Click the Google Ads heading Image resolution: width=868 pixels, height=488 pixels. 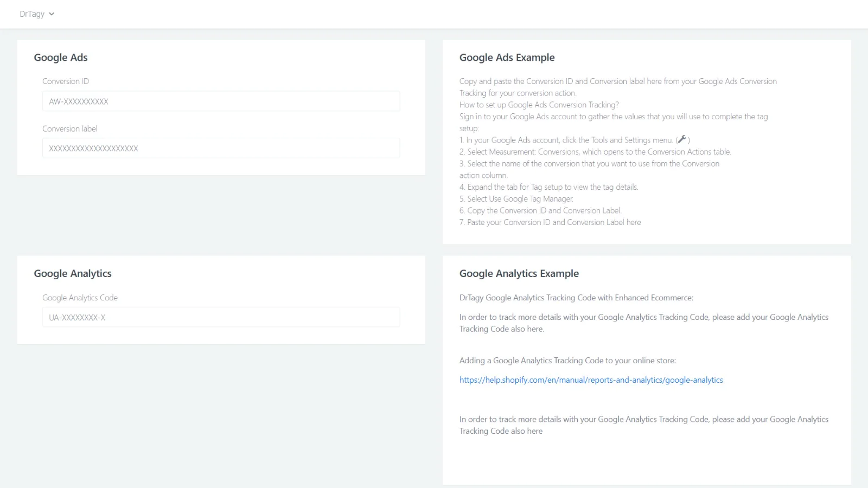pos(61,57)
